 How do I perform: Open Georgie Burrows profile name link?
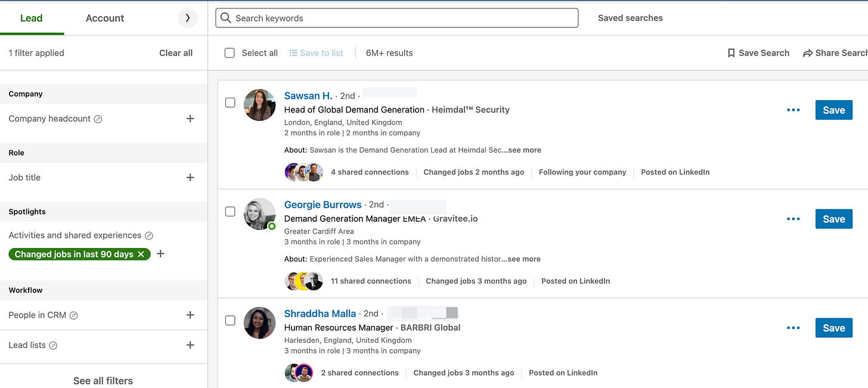click(x=323, y=205)
